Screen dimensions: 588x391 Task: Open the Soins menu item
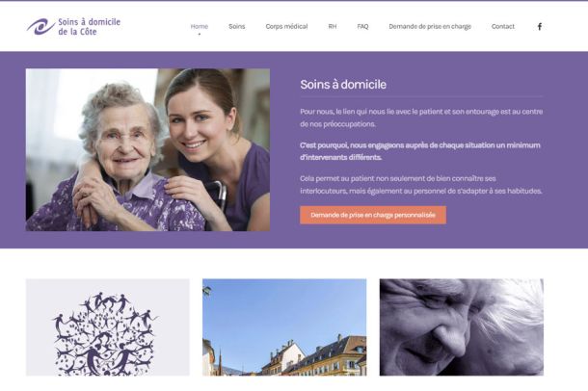point(236,26)
